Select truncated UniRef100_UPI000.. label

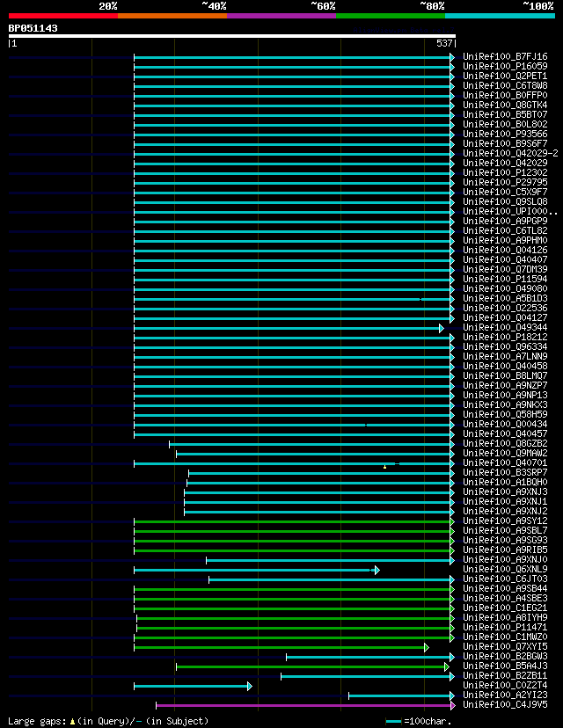point(510,211)
